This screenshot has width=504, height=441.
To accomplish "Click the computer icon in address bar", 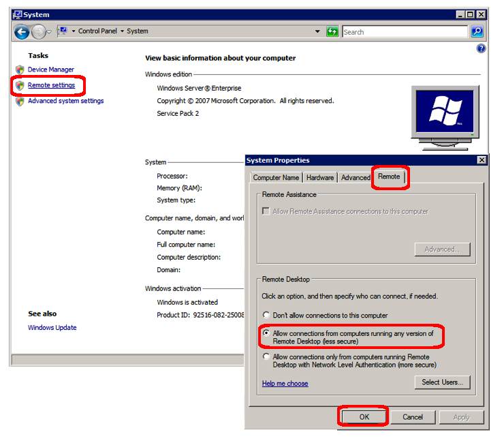I will coord(63,31).
